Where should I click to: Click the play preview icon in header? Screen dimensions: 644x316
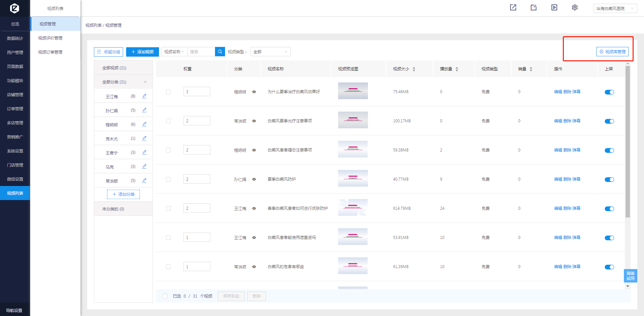[x=554, y=8]
